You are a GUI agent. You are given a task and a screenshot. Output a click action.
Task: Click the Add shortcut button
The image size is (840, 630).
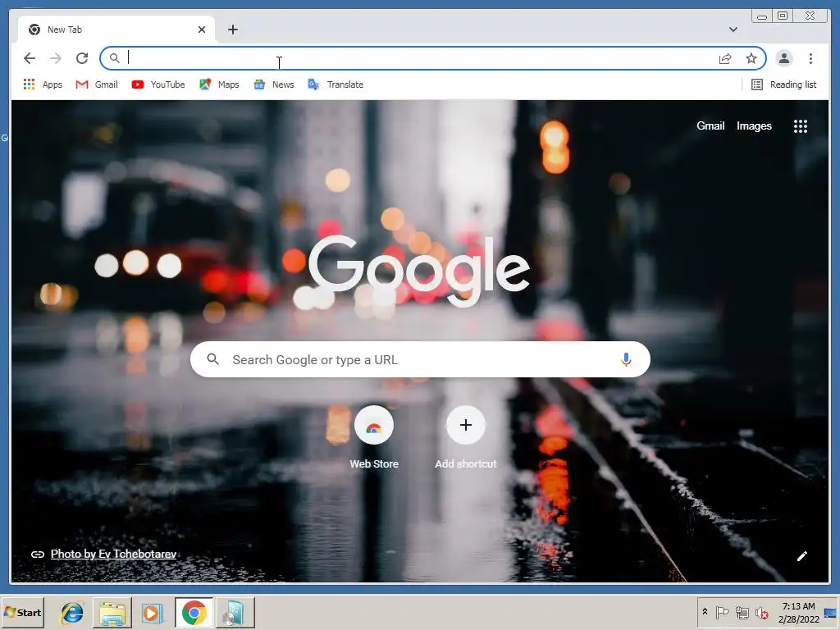pyautogui.click(x=466, y=437)
